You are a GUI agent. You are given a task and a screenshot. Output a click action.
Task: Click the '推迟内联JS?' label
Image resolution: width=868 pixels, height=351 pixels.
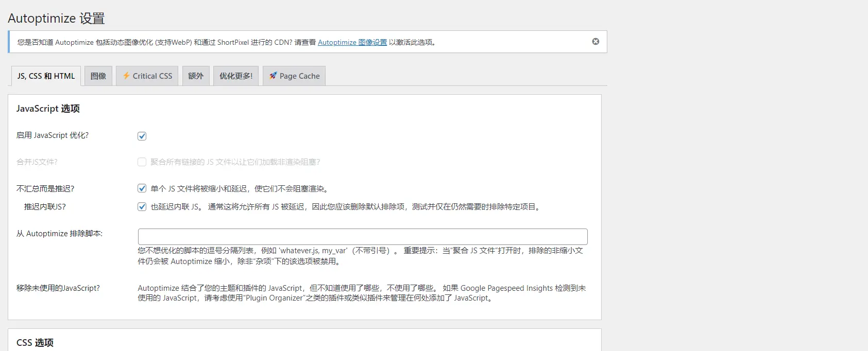coord(45,207)
